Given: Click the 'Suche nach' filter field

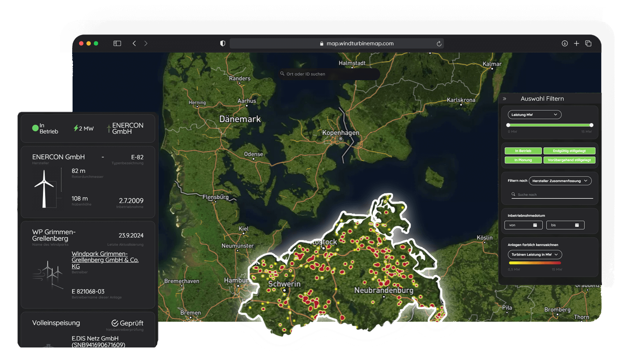Looking at the screenshot, I should [552, 195].
